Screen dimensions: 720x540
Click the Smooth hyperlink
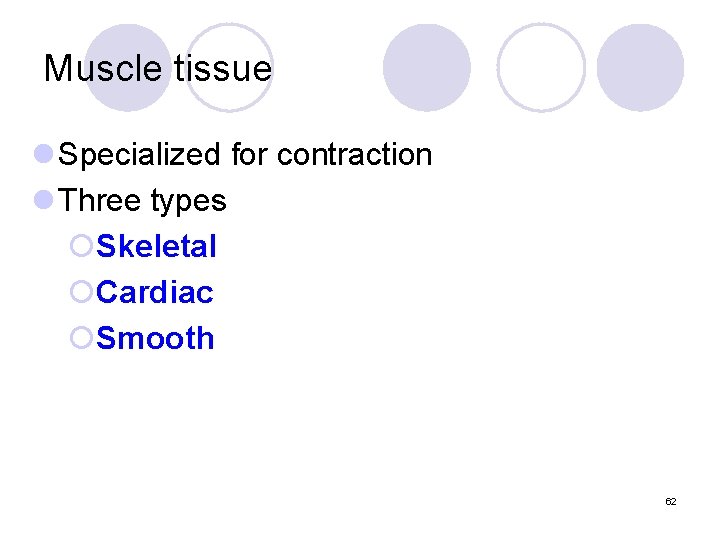(x=155, y=338)
